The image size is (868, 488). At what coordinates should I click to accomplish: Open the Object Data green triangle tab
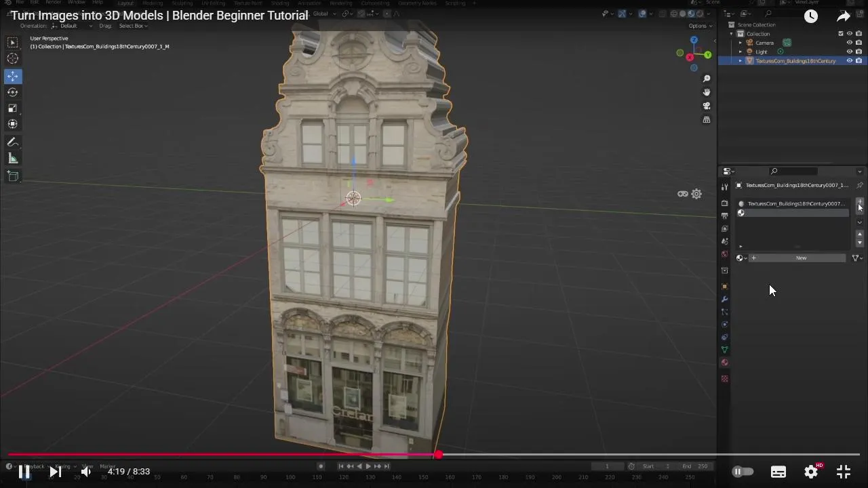click(724, 350)
